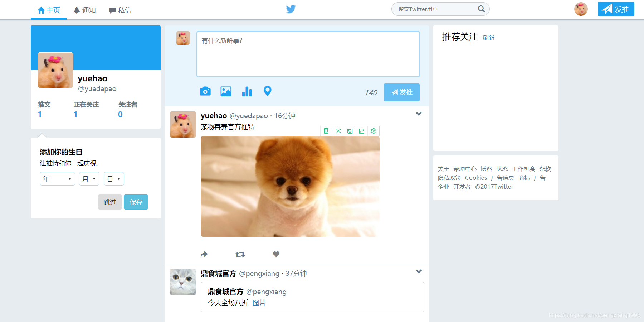Like the puppy tweet with heart icon
Image resolution: width=644 pixels, height=322 pixels.
pos(276,254)
